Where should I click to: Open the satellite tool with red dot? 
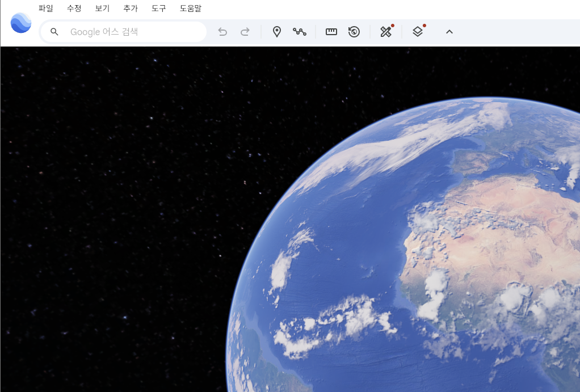(x=386, y=31)
